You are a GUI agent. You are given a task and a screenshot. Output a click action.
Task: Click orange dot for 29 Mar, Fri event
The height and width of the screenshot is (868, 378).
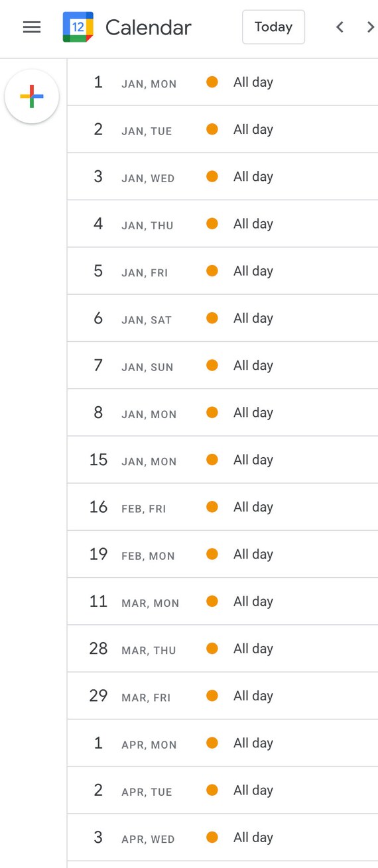pyautogui.click(x=212, y=696)
